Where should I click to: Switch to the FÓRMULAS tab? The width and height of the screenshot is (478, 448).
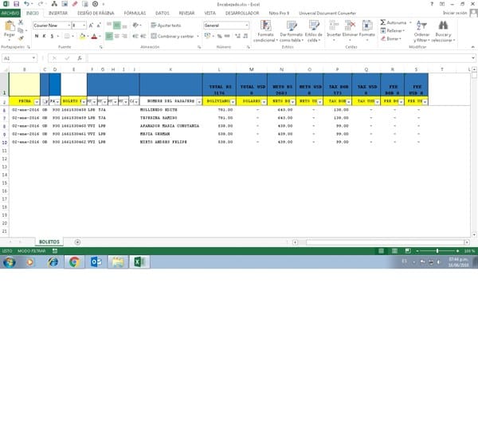135,13
